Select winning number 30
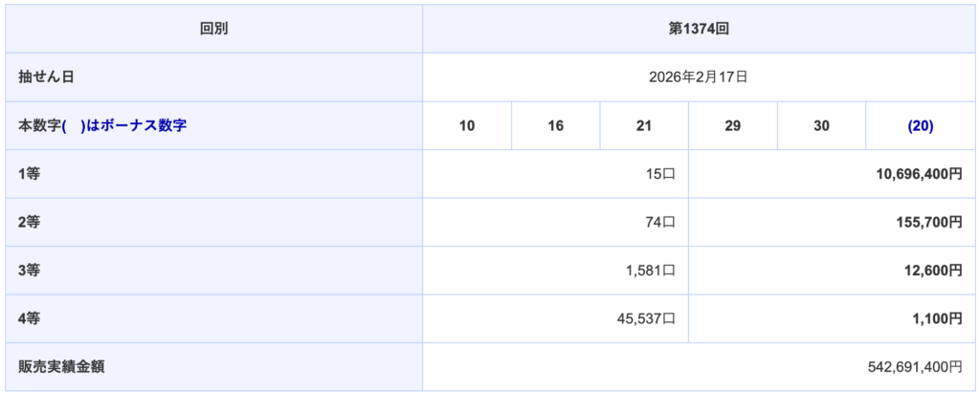This screenshot has width=980, height=393. pyautogui.click(x=821, y=126)
